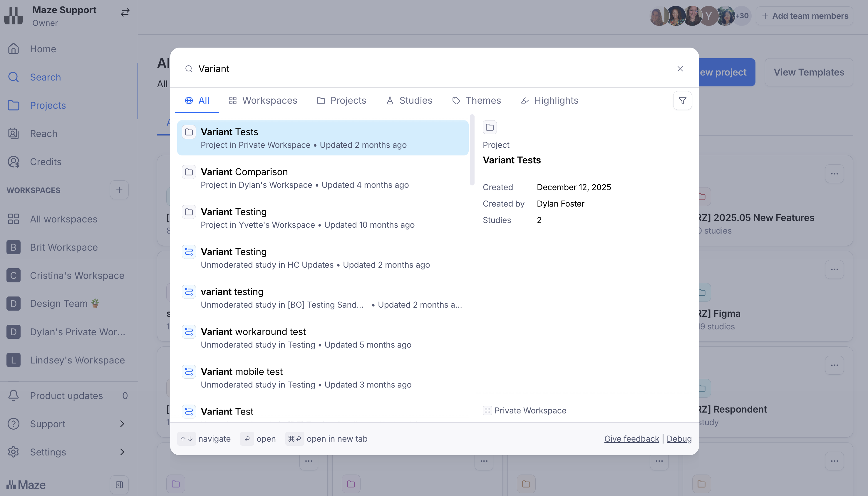Click the Reach contacts icon
Viewport: 868px width, 496px height.
[x=14, y=133]
